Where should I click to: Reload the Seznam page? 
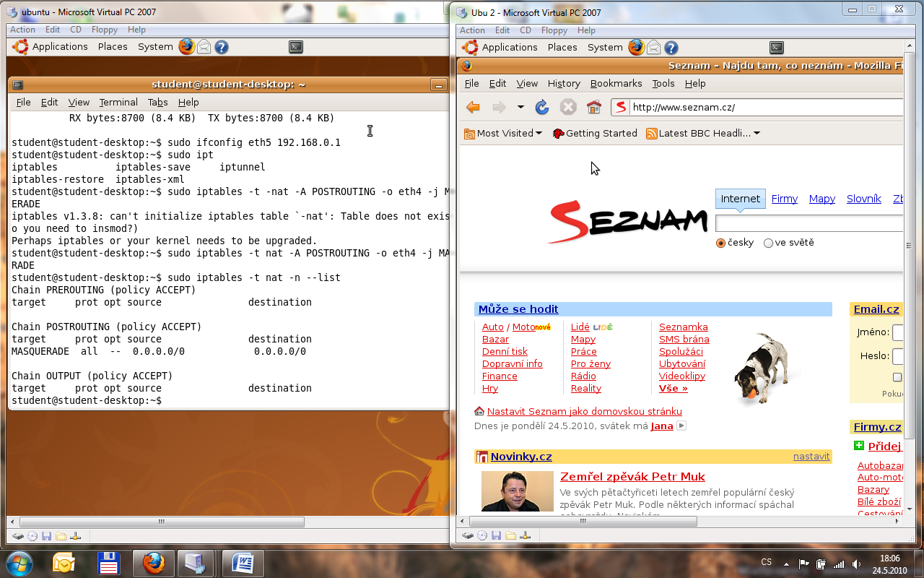tap(542, 108)
